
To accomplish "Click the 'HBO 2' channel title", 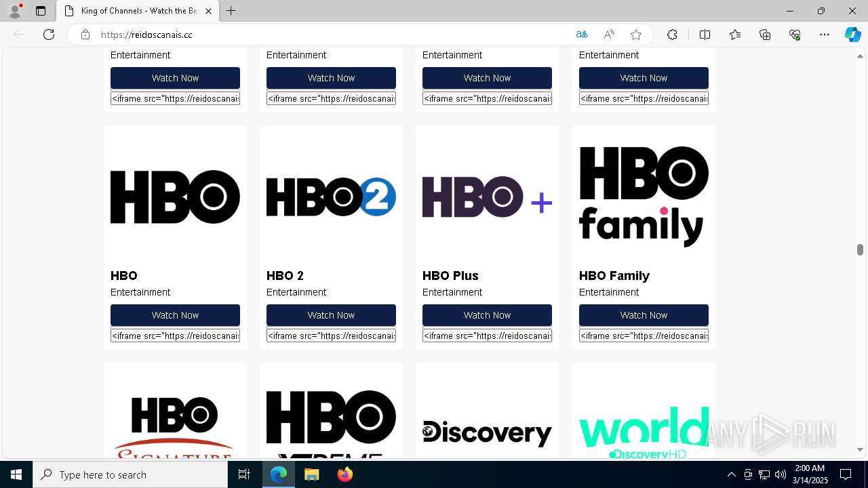I will tap(285, 276).
